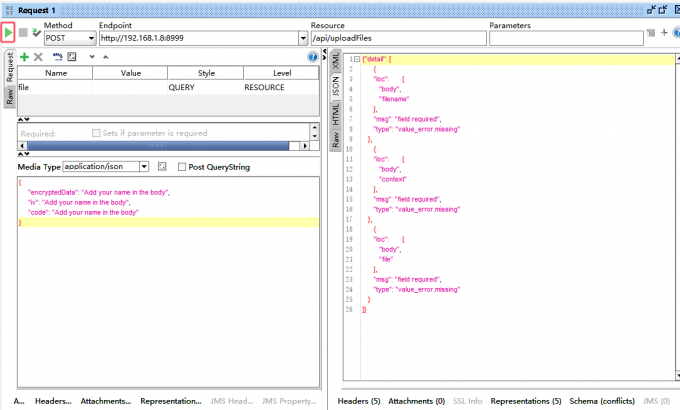The width and height of the screenshot is (680, 410).
Task: Click the Level column header
Action: [x=281, y=73]
